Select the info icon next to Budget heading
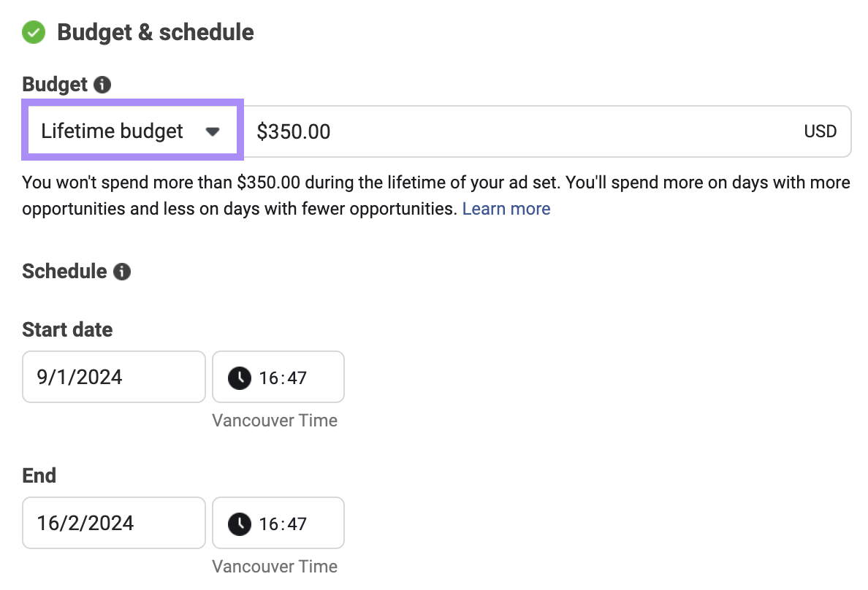This screenshot has width=868, height=590. (103, 84)
